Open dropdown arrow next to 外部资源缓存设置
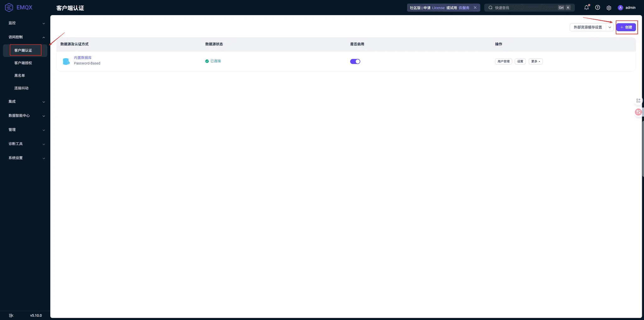The height and width of the screenshot is (320, 644). (x=610, y=27)
